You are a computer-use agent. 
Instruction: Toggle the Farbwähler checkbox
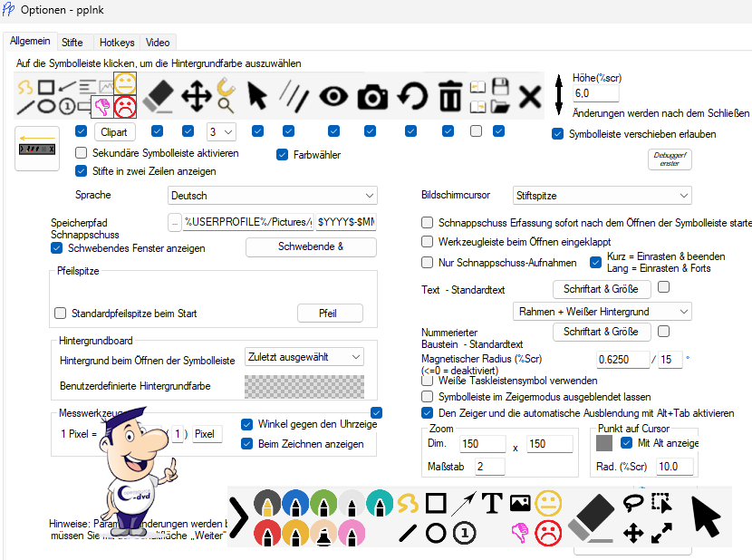point(283,154)
